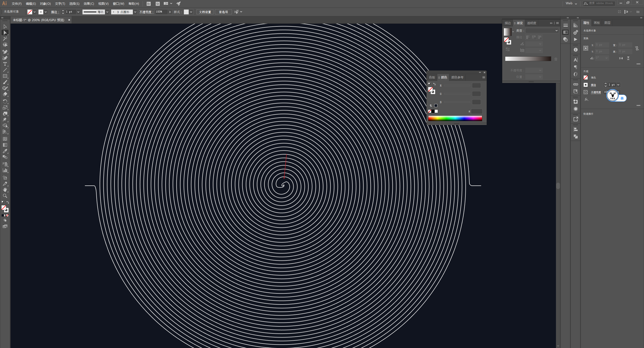This screenshot has width=644, height=348.
Task: Open the 效果(Effect) menu
Action: (88, 4)
